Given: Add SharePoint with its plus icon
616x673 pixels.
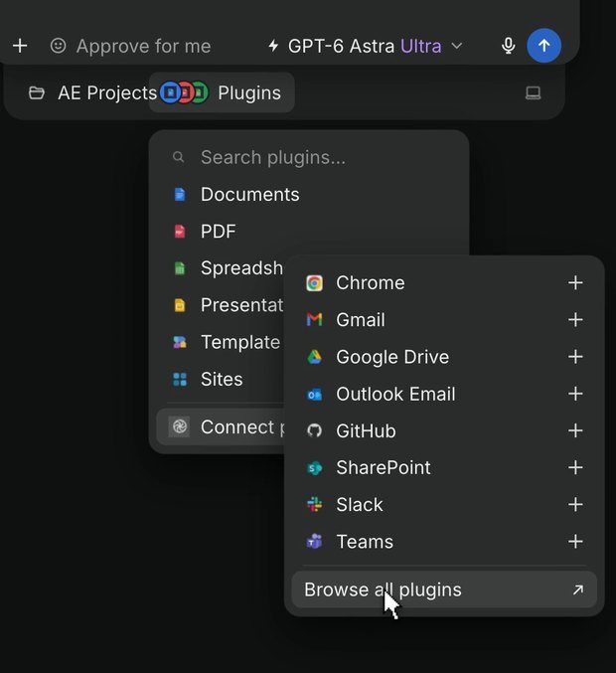Looking at the screenshot, I should pos(575,467).
